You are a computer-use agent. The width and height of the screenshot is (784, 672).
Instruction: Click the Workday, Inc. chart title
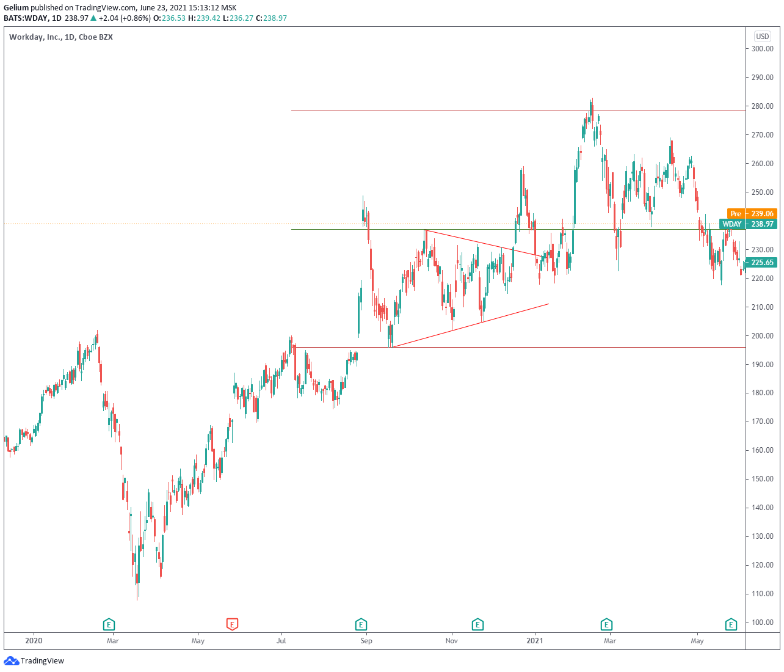[61, 37]
